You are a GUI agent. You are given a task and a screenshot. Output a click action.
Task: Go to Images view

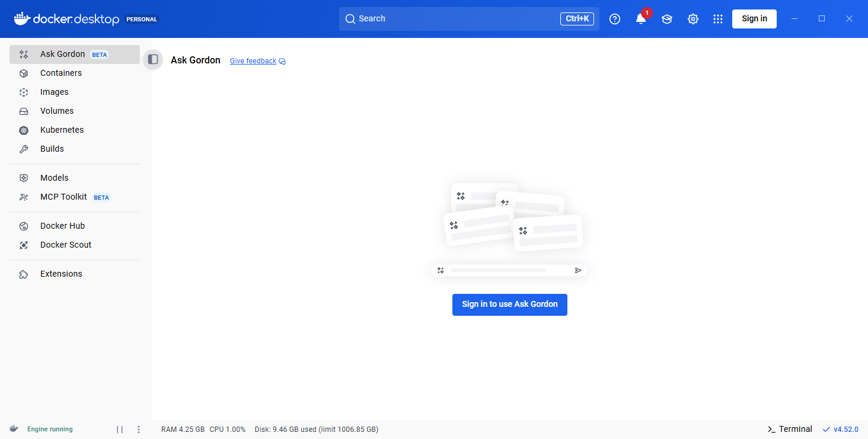pos(75,92)
